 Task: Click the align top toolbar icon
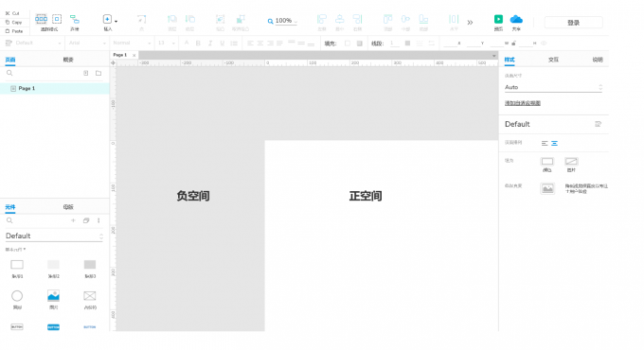pos(387,19)
